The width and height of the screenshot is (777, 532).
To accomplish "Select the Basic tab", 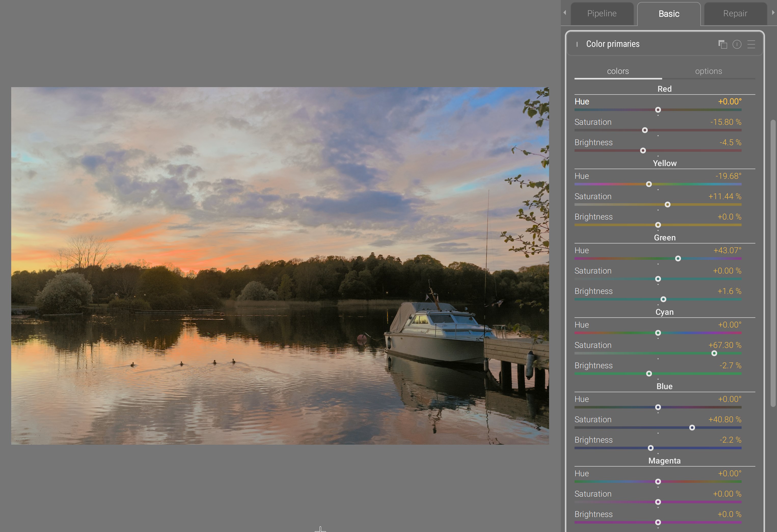I will point(669,14).
